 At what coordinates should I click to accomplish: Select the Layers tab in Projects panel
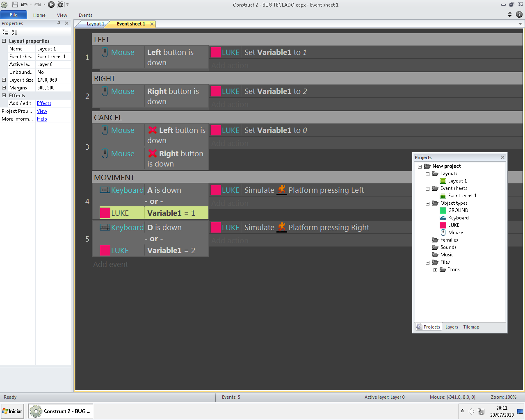click(452, 327)
